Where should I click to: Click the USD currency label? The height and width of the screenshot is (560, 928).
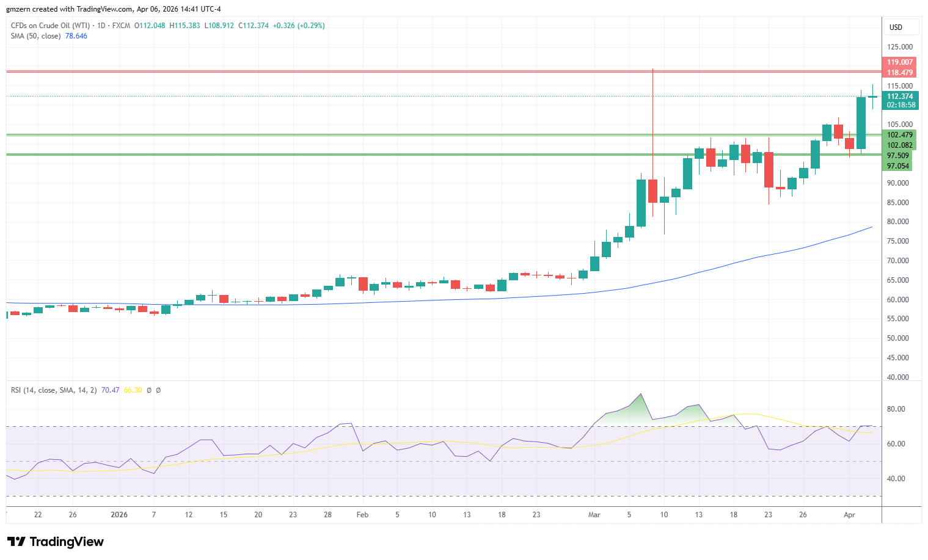coord(896,27)
